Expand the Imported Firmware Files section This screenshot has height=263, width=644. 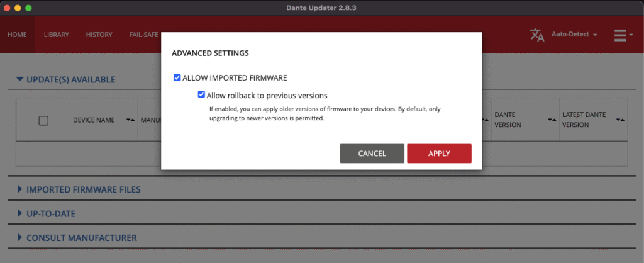click(79, 189)
